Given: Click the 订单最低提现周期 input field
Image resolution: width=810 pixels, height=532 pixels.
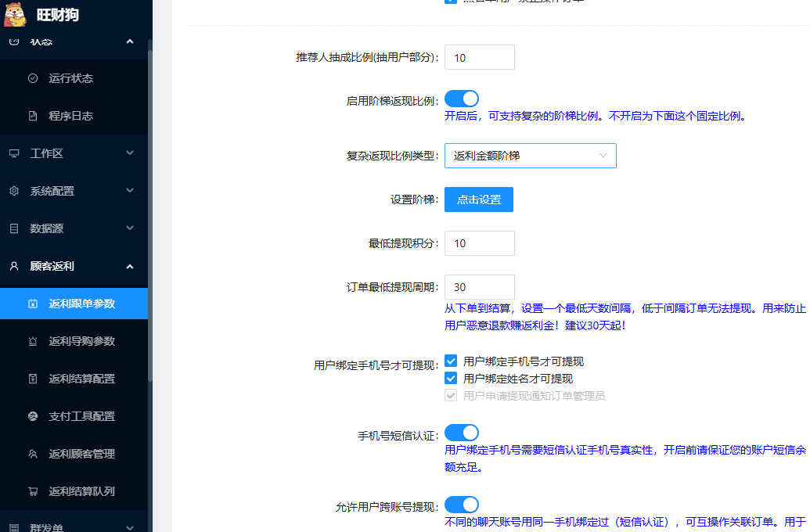Looking at the screenshot, I should click(479, 287).
